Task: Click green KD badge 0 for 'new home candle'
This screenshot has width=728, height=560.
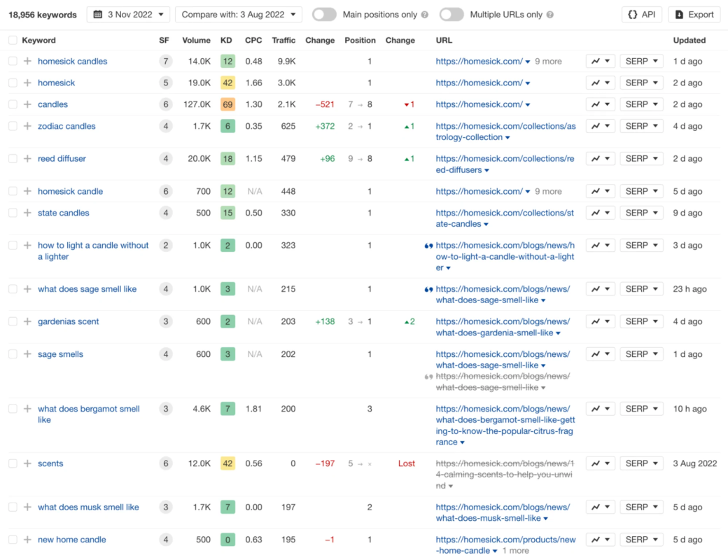Action: point(227,540)
